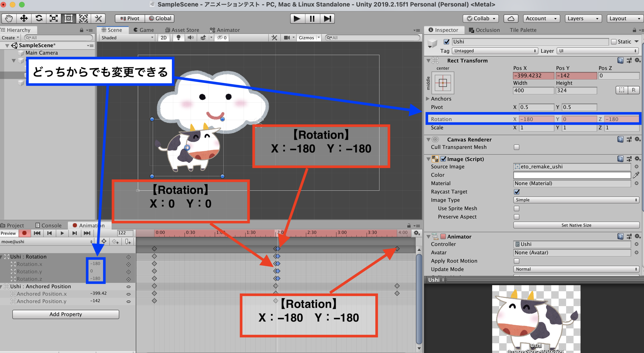The height and width of the screenshot is (353, 644).
Task: Go to previous keyframe in Animation
Action: point(50,233)
